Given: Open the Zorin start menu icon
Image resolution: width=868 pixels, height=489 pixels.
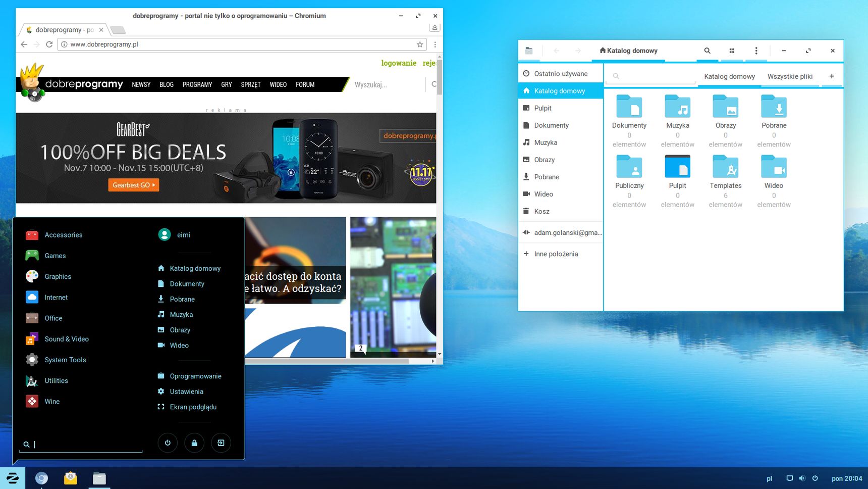Looking at the screenshot, I should [13, 478].
